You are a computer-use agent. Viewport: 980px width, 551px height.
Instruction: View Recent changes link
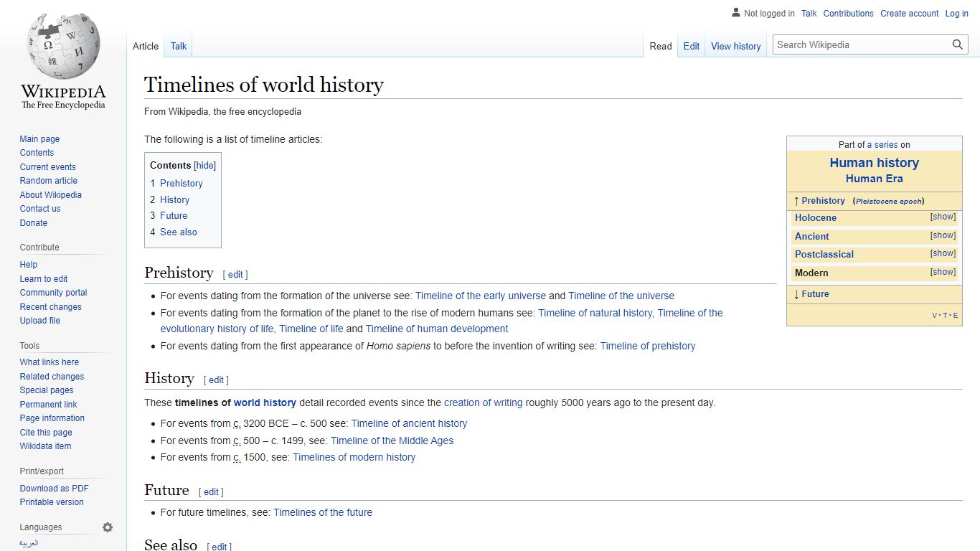click(x=51, y=307)
